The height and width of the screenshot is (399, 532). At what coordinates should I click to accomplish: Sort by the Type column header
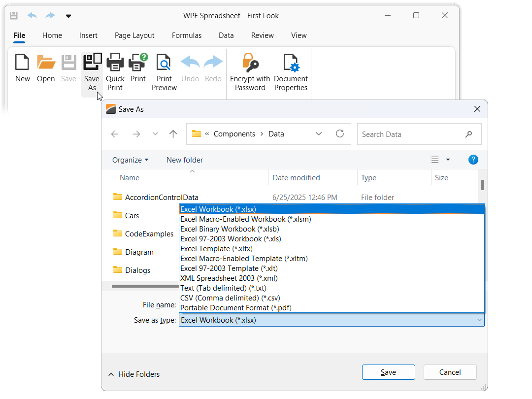click(368, 178)
